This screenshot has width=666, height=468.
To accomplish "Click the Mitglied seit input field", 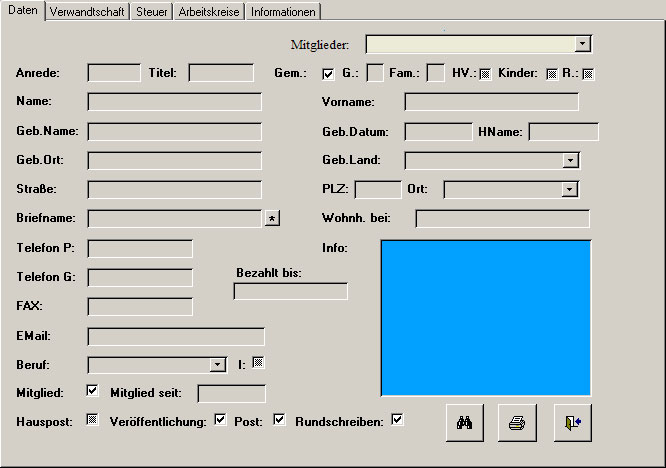I will click(x=231, y=394).
